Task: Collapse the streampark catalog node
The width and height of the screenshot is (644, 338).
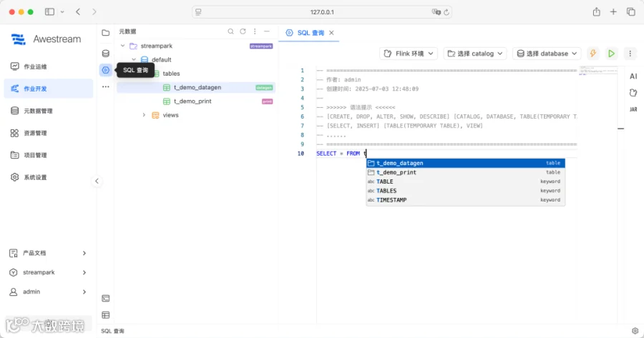Action: (122, 46)
